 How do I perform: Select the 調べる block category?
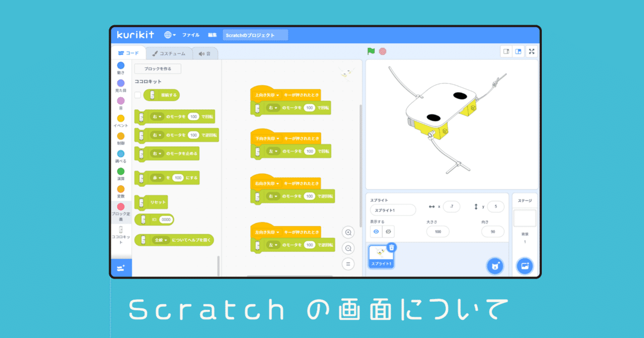click(121, 156)
